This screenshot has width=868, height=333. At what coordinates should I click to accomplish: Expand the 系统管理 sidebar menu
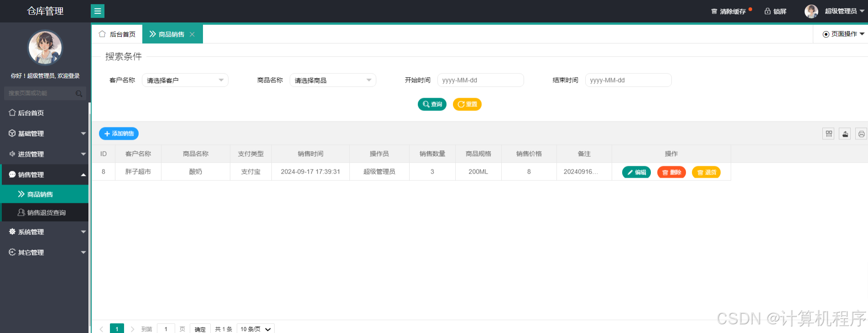[x=44, y=232]
